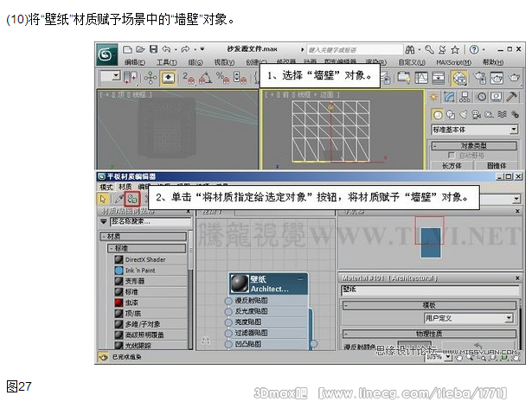The width and height of the screenshot is (532, 408).
Task: Open 模式 menu in material editor
Action: click(x=106, y=187)
